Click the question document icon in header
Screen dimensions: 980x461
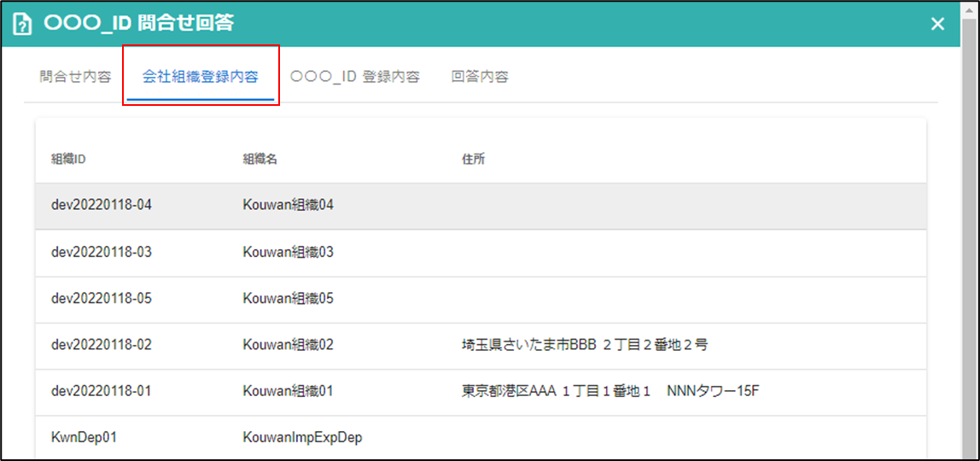23,24
